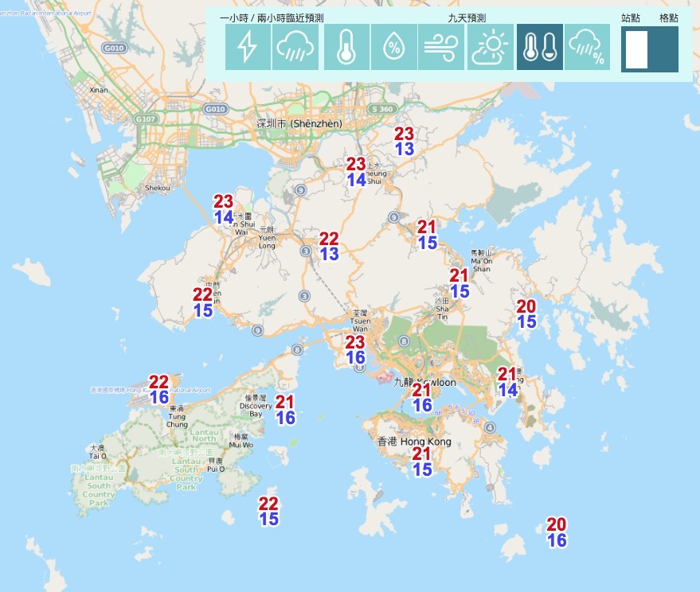Select the Sheung Shui temperature reading 23/14
The image size is (700, 592).
(356, 173)
